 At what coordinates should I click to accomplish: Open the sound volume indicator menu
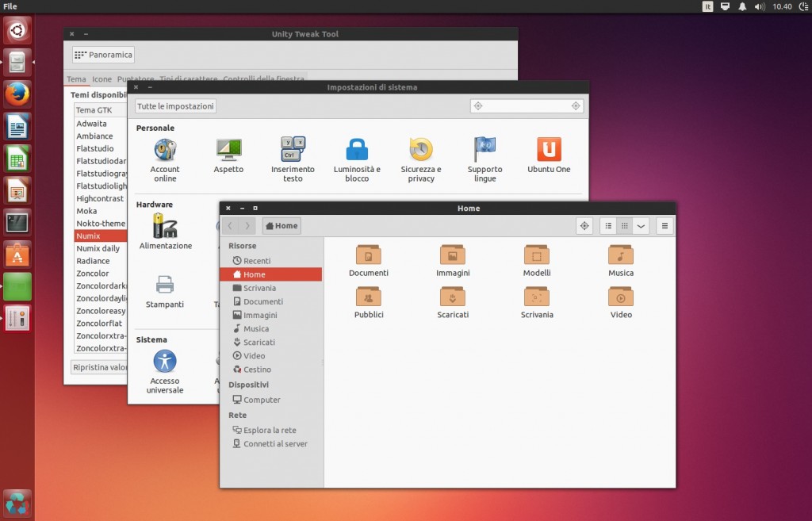click(x=760, y=6)
